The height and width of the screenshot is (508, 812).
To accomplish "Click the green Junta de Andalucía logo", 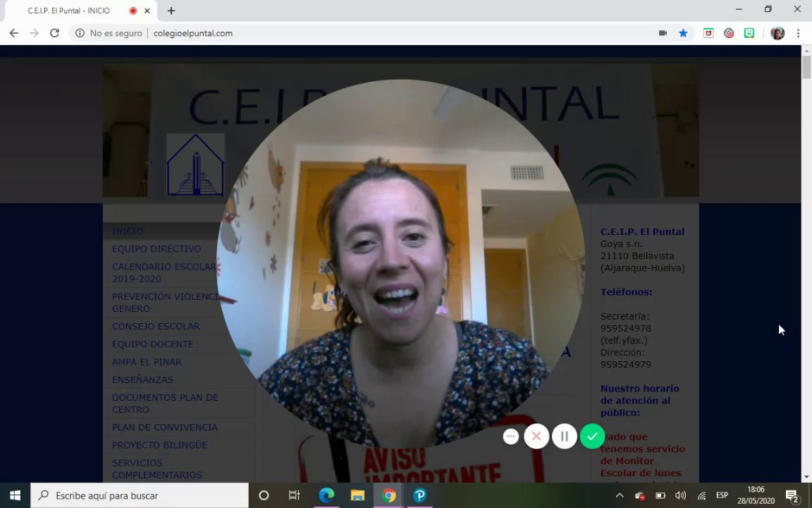I will (609, 179).
